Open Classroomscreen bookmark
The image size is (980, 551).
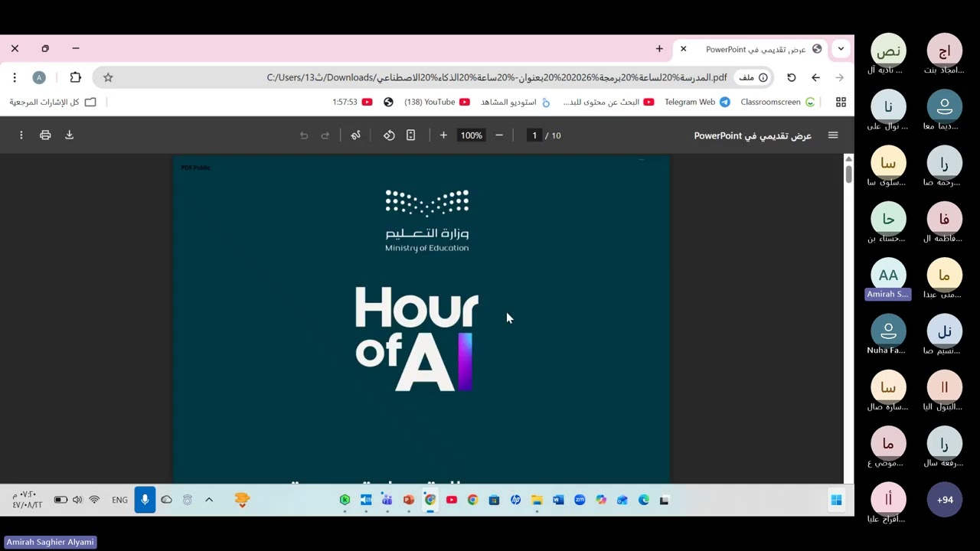(777, 102)
